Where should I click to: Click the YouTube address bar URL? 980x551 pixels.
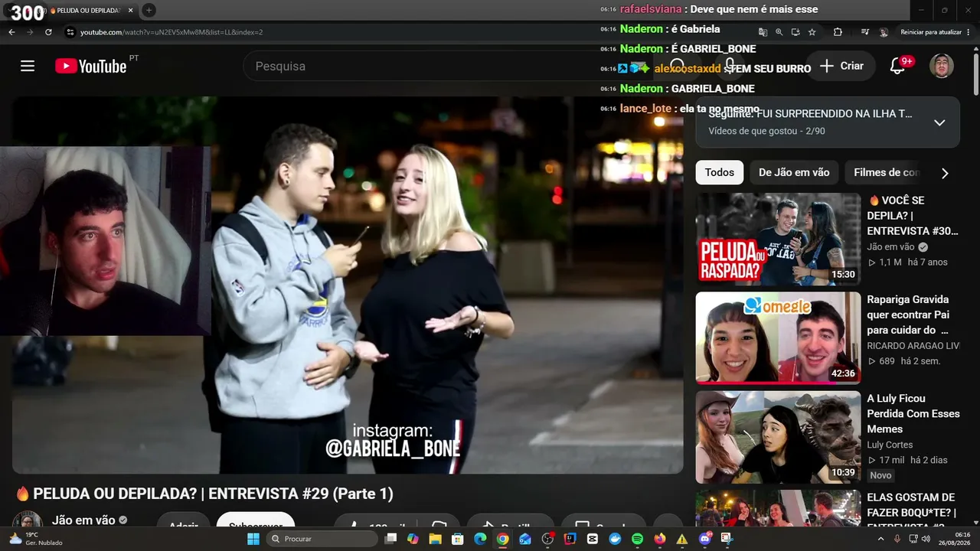[171, 32]
